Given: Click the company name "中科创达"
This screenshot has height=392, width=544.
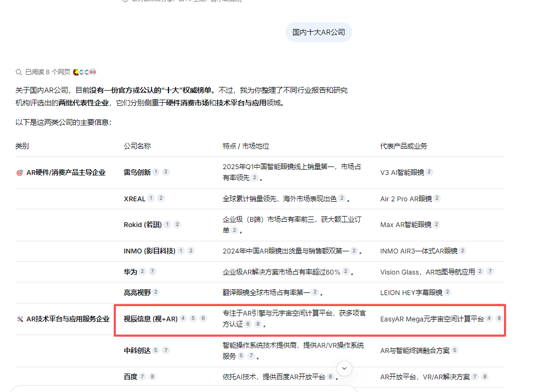Looking at the screenshot, I should tap(137, 351).
